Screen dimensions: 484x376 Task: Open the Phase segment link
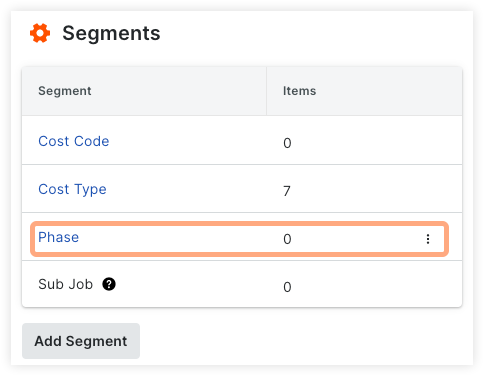point(59,237)
